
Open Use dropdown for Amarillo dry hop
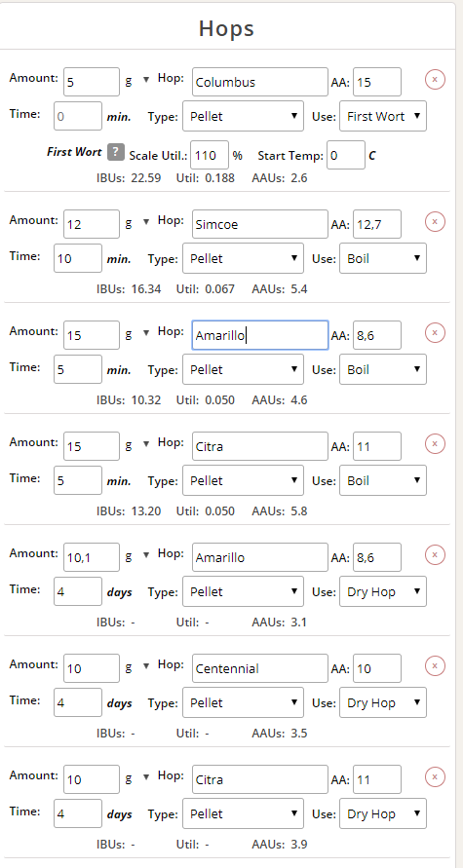pyautogui.click(x=383, y=591)
